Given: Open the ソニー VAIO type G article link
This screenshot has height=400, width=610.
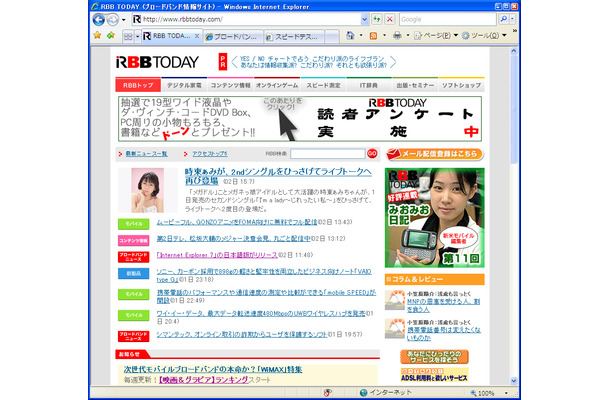Looking at the screenshot, I should tap(264, 275).
